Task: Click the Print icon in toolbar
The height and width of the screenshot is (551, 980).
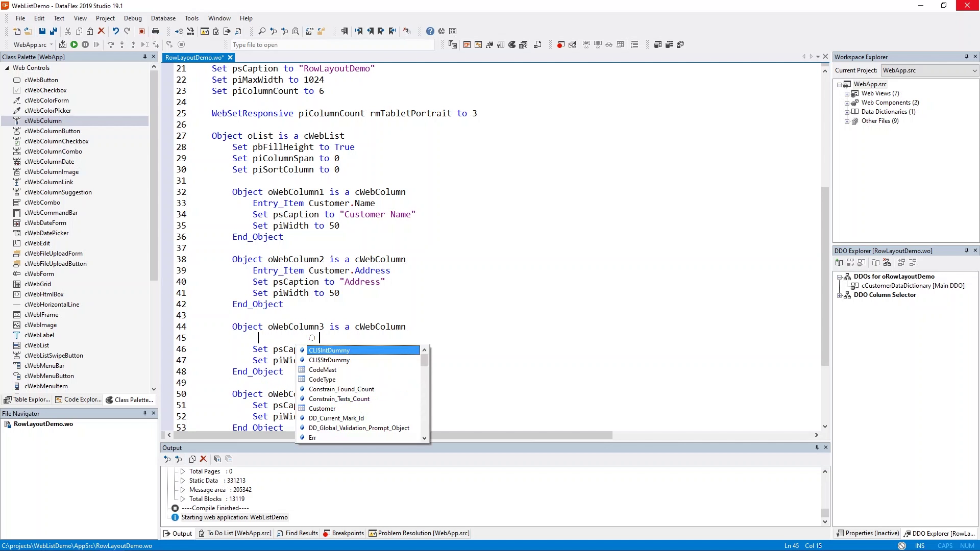Action: point(156,31)
